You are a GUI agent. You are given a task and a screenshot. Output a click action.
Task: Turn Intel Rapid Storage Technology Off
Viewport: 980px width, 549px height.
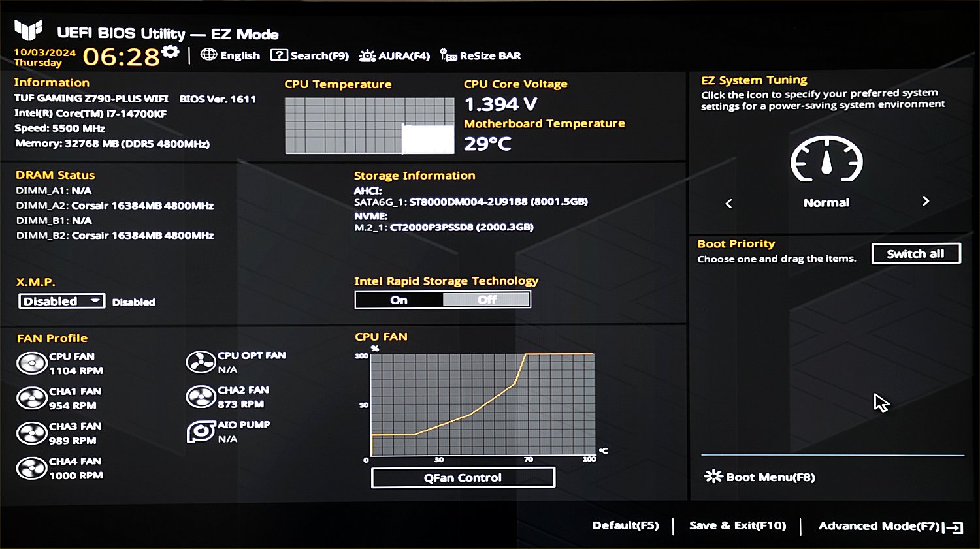click(x=487, y=300)
